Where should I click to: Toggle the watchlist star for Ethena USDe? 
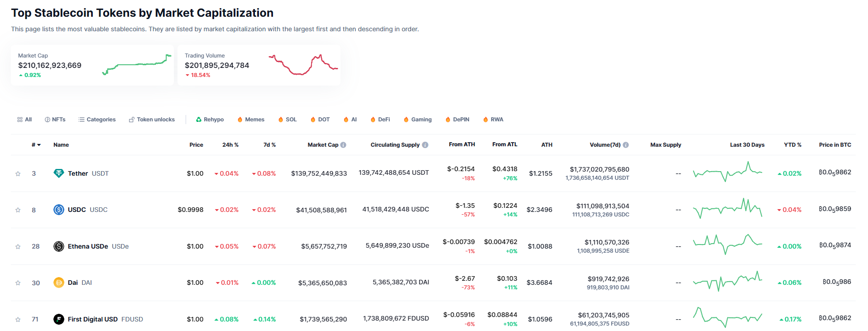point(18,247)
